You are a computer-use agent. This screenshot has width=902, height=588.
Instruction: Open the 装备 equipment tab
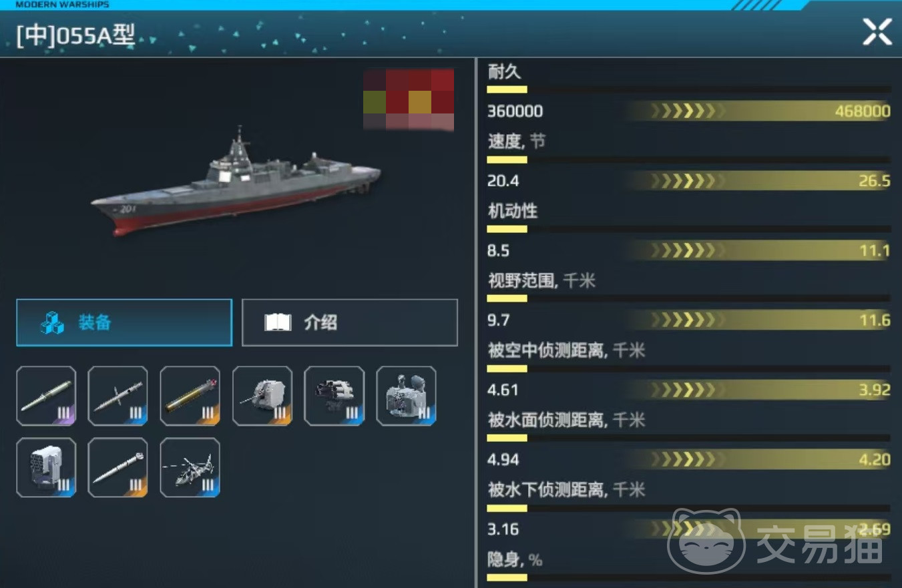click(124, 322)
